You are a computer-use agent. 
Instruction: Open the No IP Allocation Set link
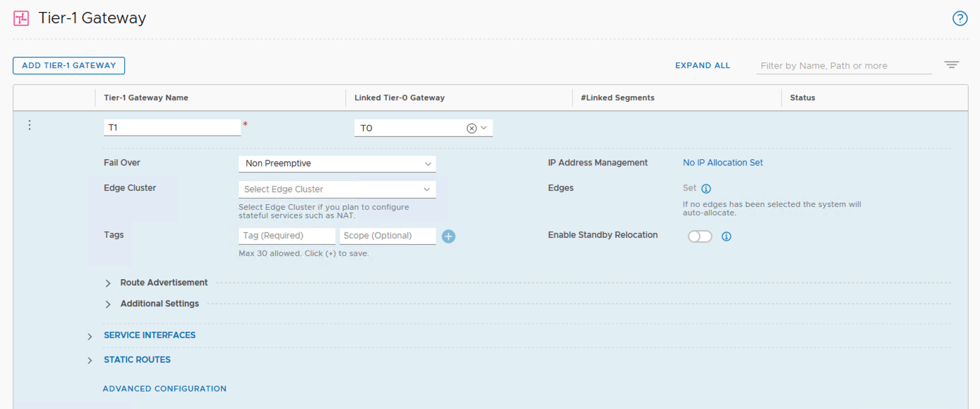(722, 163)
